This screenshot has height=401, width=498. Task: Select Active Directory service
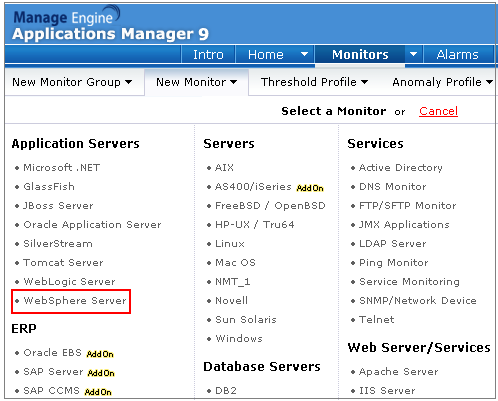(x=401, y=168)
